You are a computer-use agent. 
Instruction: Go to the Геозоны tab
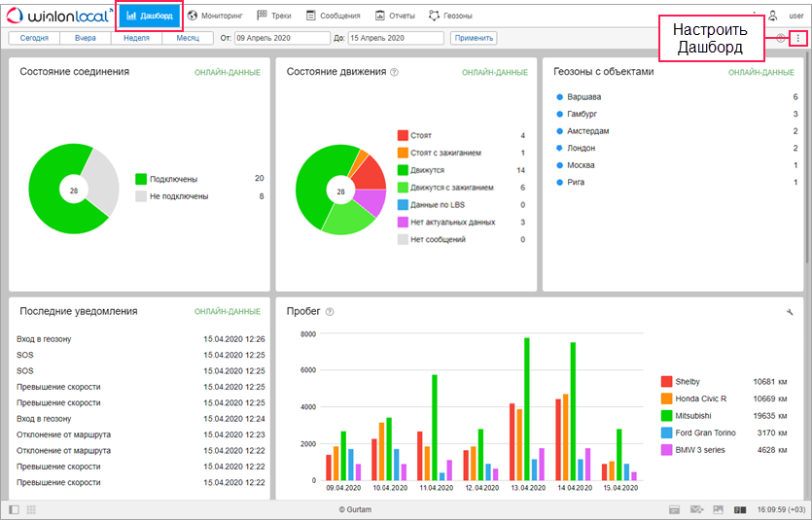point(454,16)
